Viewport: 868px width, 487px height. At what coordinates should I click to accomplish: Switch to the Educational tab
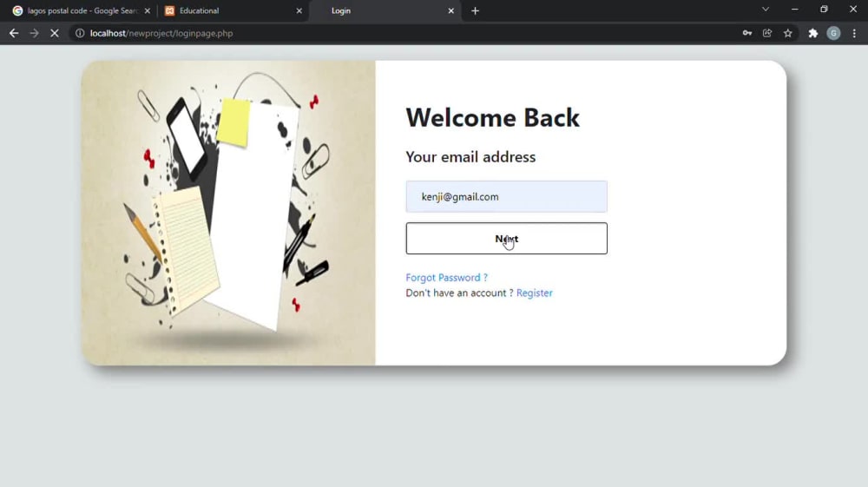click(233, 10)
